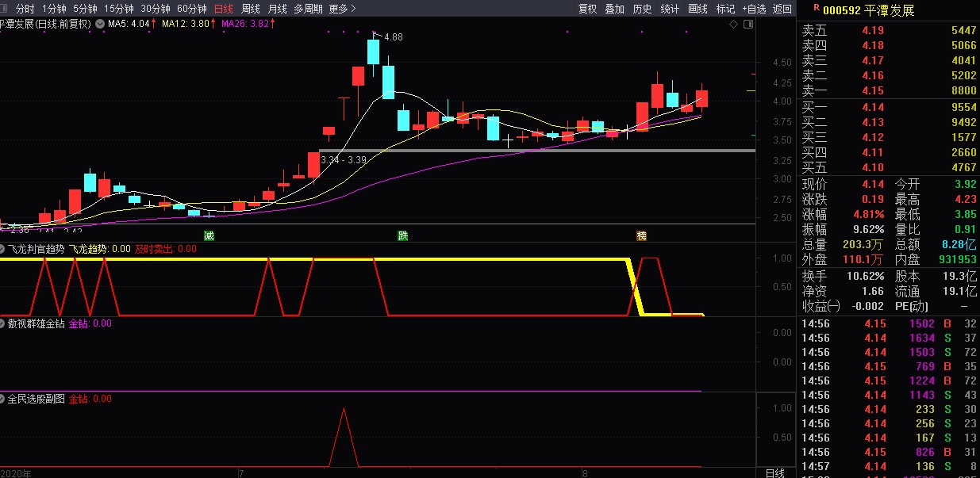Click the 返回 back button
The image size is (980, 478).
[x=782, y=9]
